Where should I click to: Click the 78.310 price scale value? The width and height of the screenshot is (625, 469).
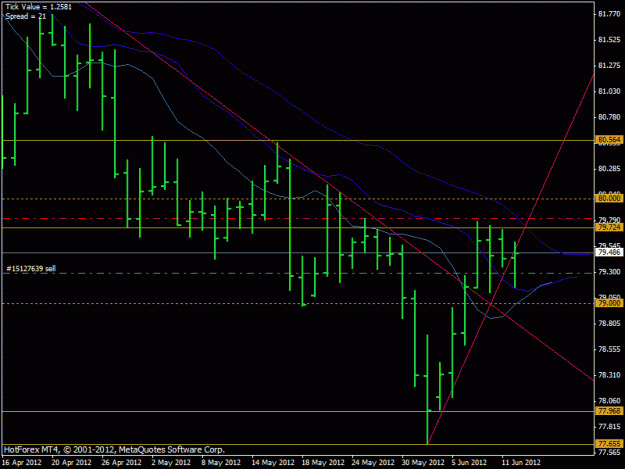[609, 375]
